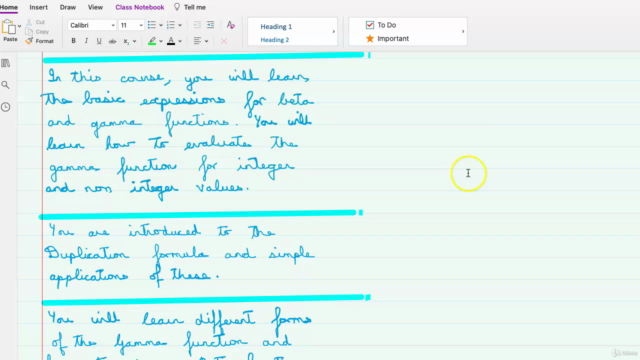Expand the styles gallery arrow
Image resolution: width=640 pixels, height=360 pixels.
(x=333, y=31)
